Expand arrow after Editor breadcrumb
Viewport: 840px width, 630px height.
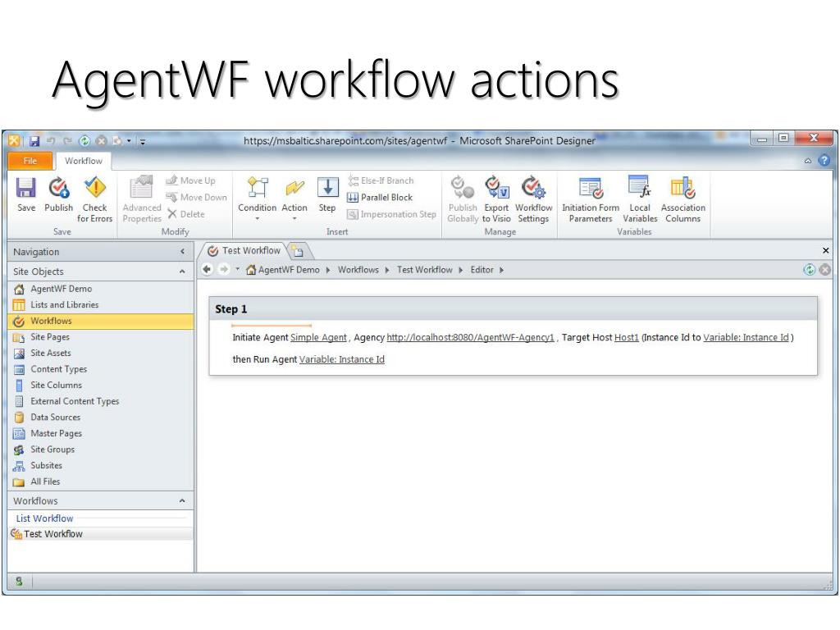pos(501,270)
